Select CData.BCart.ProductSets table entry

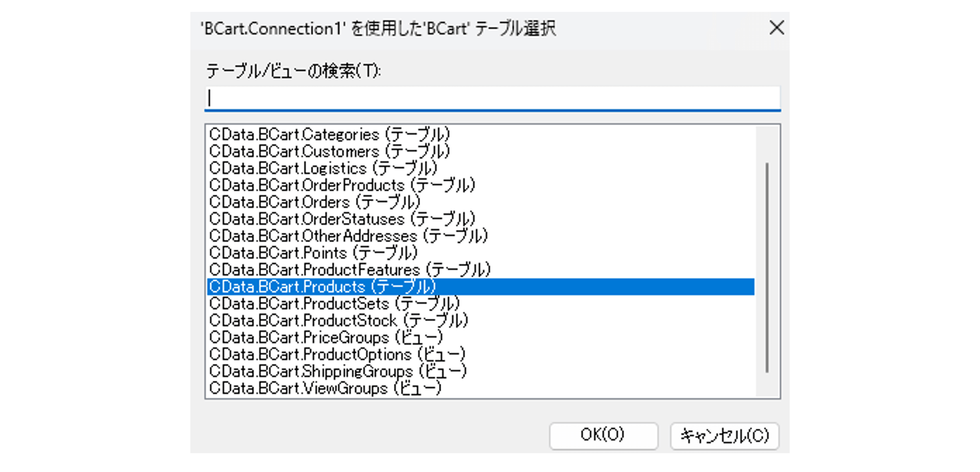tap(334, 304)
